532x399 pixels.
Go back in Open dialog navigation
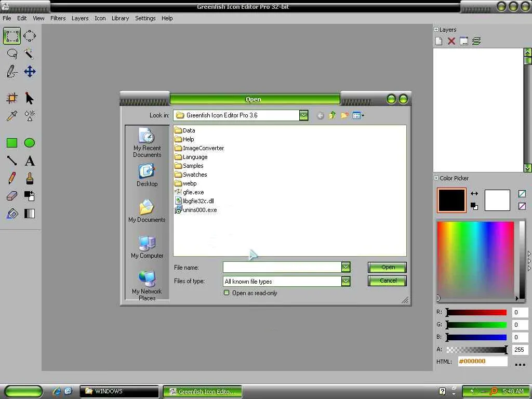320,116
